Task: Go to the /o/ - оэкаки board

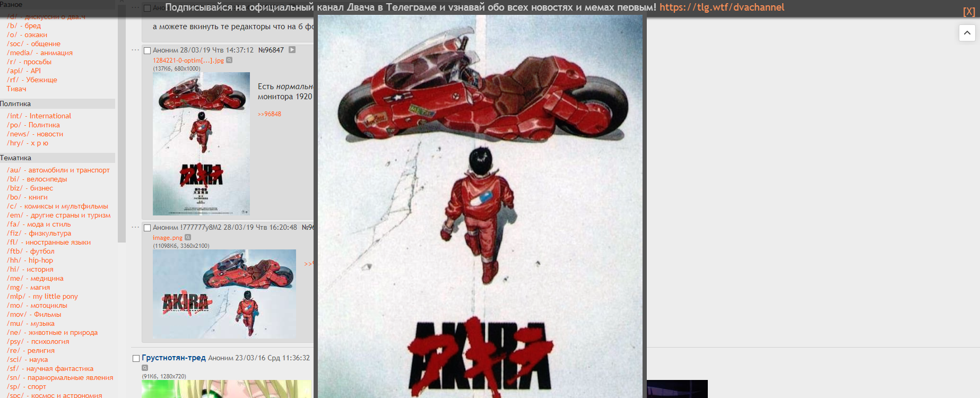Action: (x=27, y=34)
